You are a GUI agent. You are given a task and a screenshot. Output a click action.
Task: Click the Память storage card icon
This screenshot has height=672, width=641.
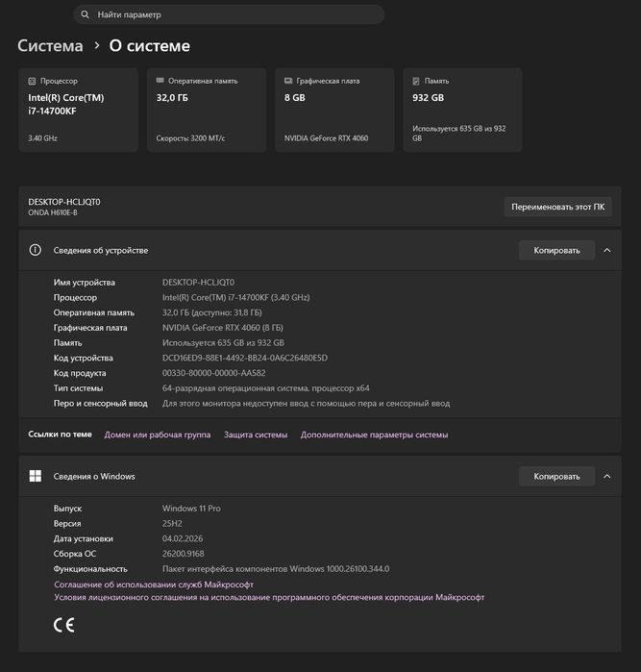416,81
